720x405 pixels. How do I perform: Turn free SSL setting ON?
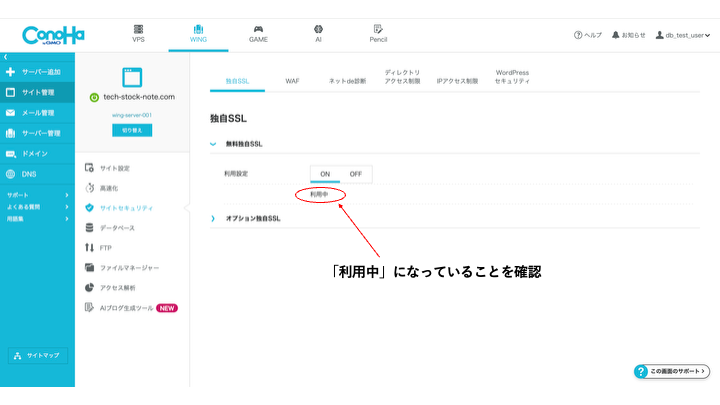point(325,174)
